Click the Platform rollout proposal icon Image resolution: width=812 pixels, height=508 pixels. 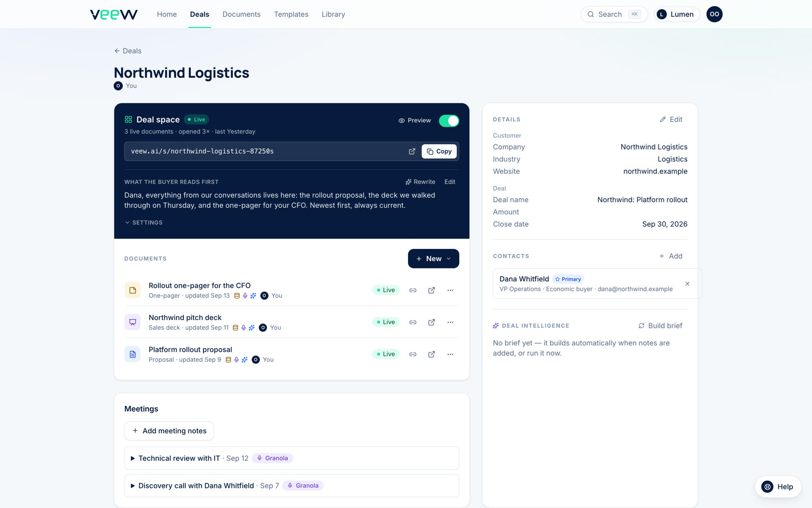[132, 354]
